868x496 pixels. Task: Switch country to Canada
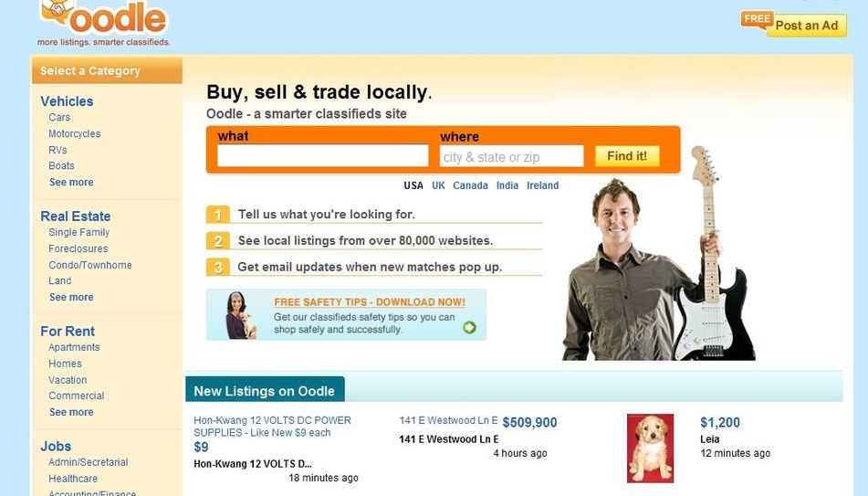(470, 185)
